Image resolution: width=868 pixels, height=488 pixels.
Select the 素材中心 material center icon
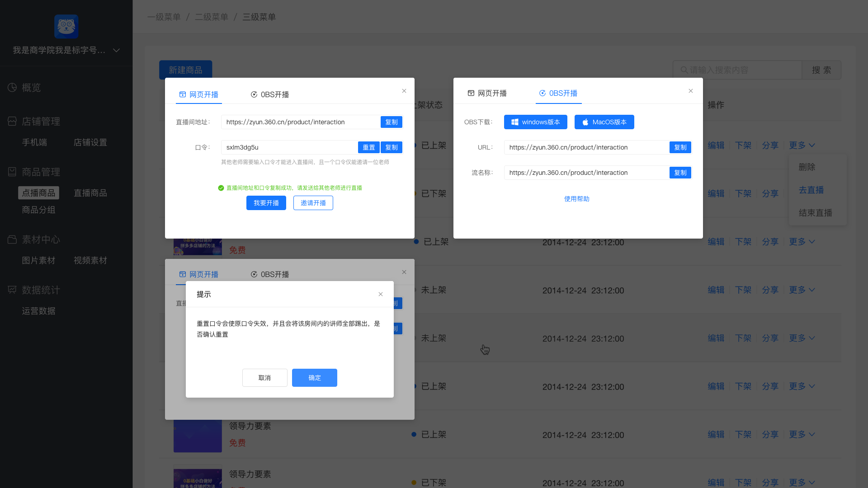click(x=12, y=239)
